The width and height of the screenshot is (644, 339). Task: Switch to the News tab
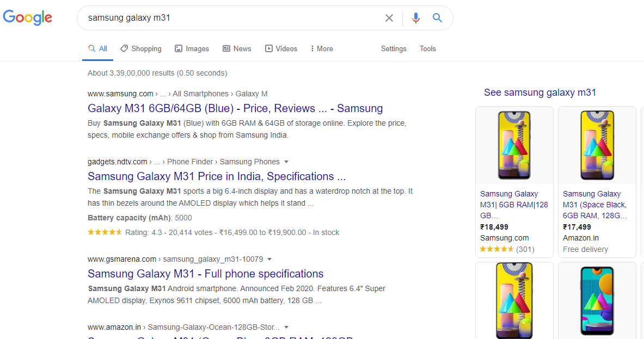pyautogui.click(x=237, y=48)
